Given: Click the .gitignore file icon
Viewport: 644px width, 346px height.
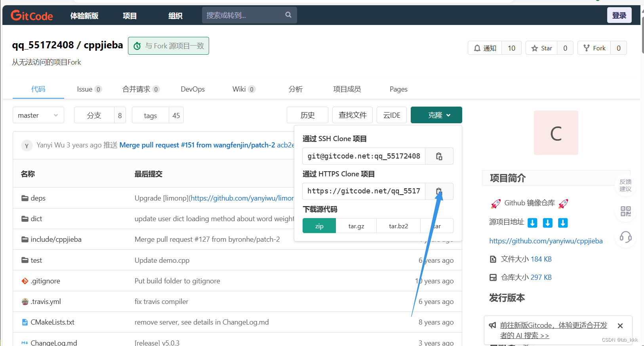Looking at the screenshot, I should (x=25, y=281).
